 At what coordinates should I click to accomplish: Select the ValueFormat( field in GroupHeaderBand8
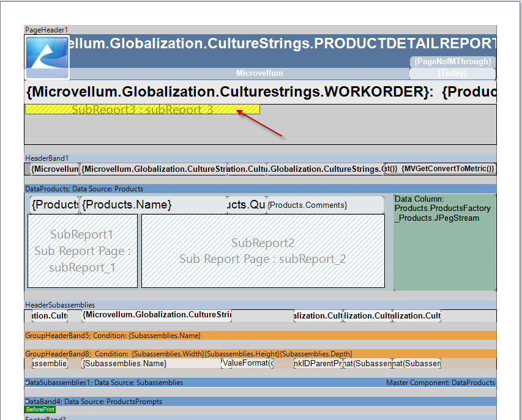point(247,363)
